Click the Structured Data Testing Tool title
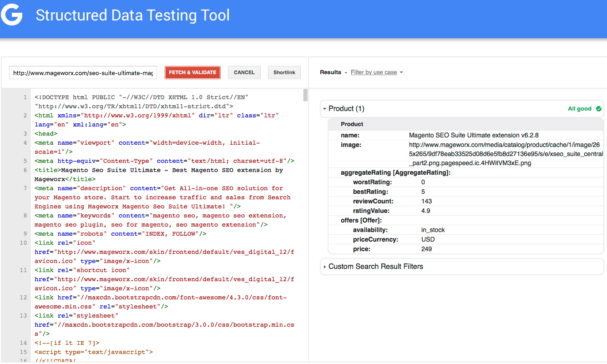 click(x=133, y=15)
